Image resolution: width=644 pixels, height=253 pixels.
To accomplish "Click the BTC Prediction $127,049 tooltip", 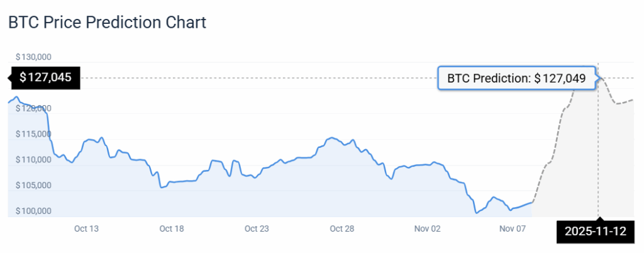I will pos(516,79).
